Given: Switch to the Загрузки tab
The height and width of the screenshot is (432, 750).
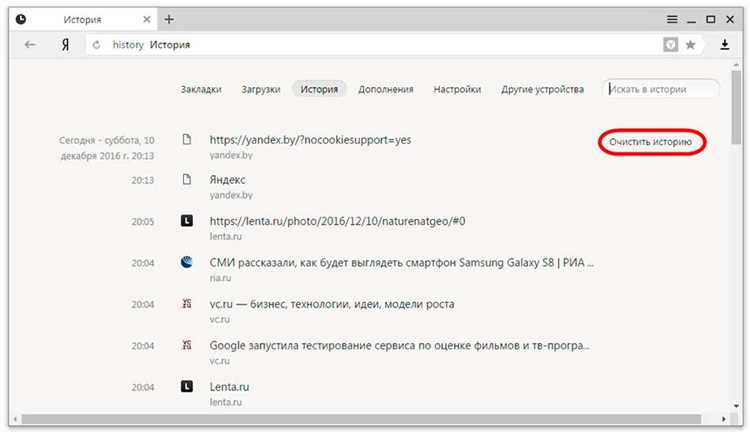Looking at the screenshot, I should 260,89.
